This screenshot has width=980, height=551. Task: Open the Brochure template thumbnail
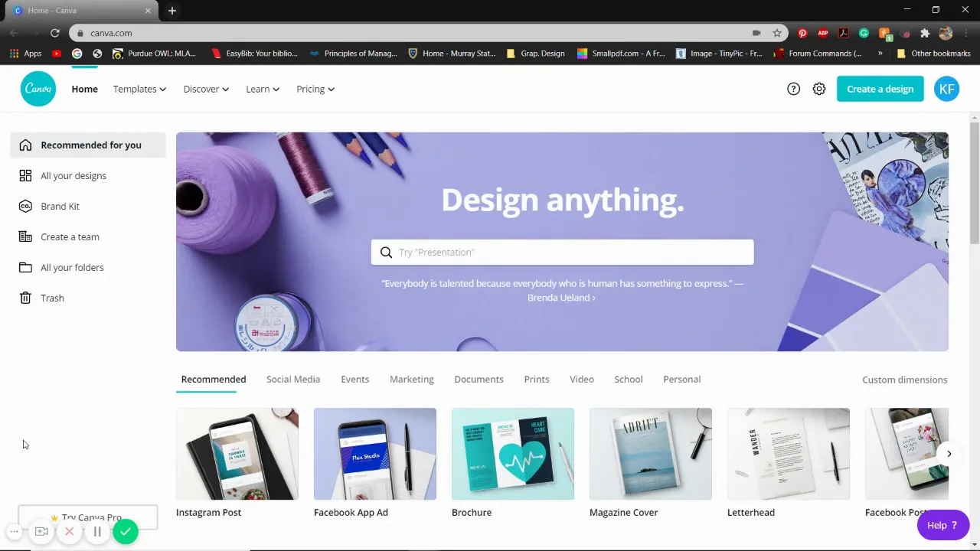513,454
